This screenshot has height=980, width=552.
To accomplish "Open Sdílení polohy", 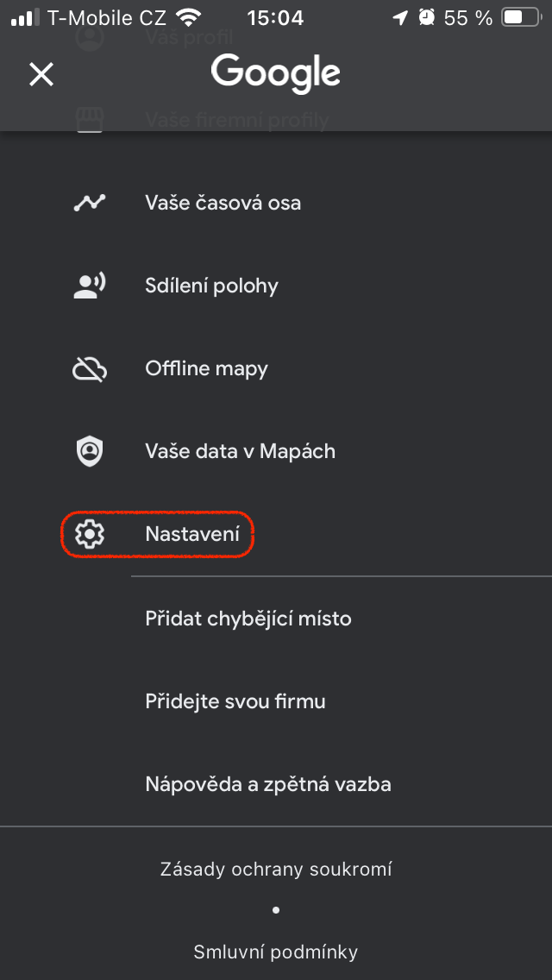I will pyautogui.click(x=211, y=286).
